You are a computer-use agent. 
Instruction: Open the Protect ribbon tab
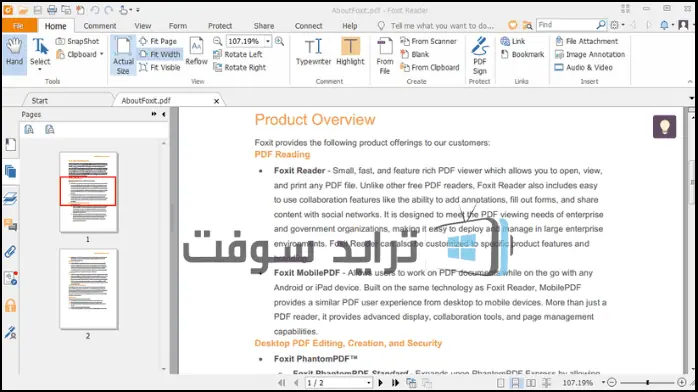pos(220,26)
